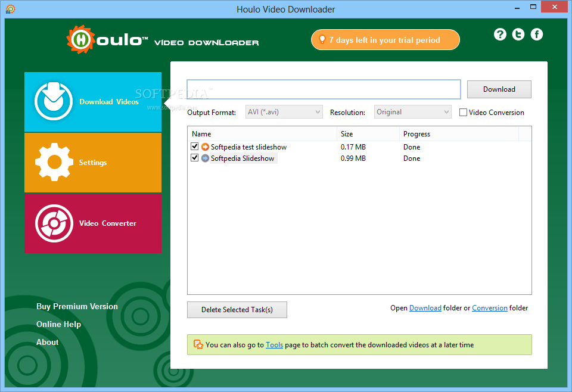Click Delete Selected Task(s) button

point(237,310)
